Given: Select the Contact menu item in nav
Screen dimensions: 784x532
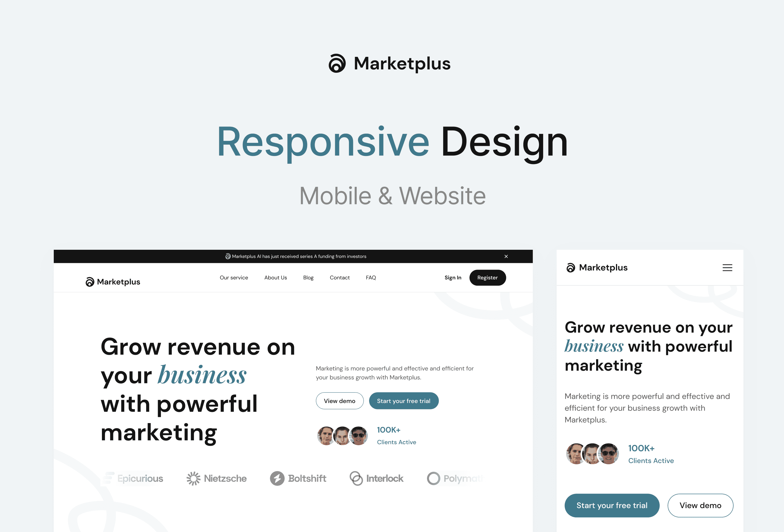Looking at the screenshot, I should [x=339, y=277].
